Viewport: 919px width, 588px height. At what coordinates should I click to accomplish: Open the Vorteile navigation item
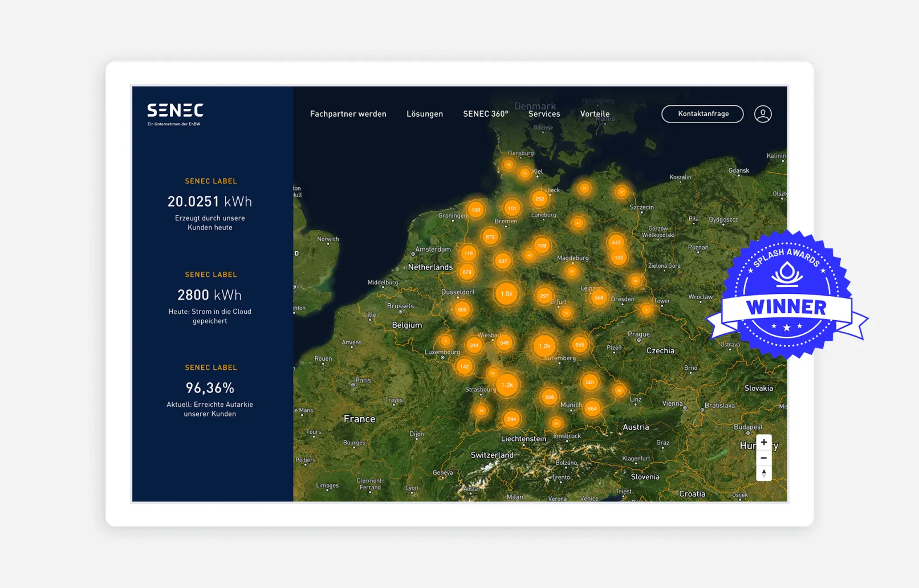(x=595, y=114)
